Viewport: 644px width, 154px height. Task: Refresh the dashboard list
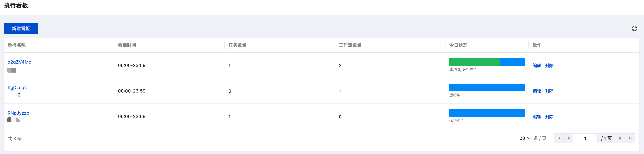point(634,29)
